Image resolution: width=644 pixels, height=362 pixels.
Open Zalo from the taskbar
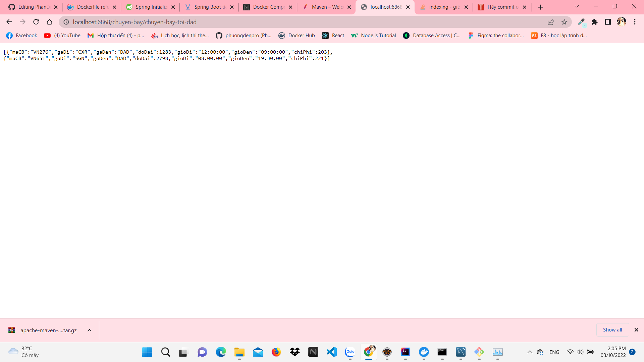tap(350, 352)
